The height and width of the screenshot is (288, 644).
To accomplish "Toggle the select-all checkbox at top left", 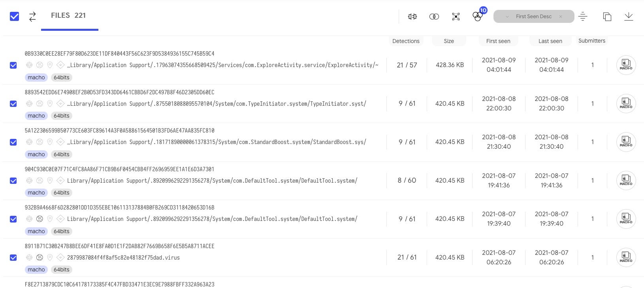I will click(x=14, y=17).
